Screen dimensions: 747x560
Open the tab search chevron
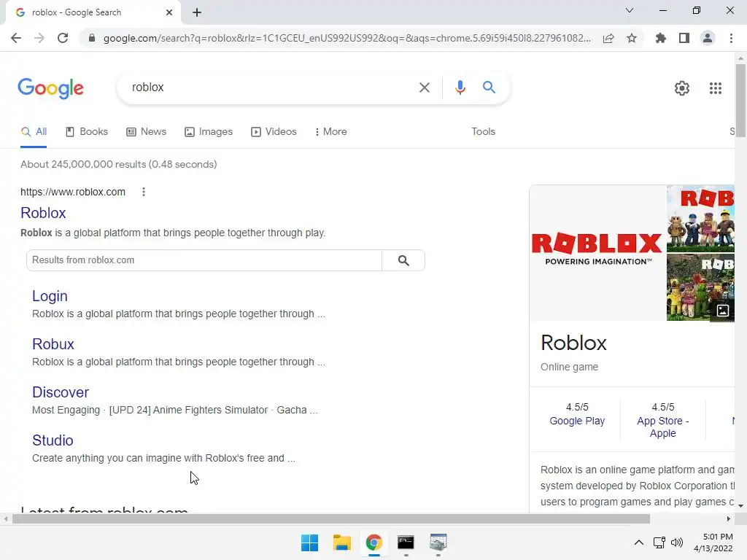tap(630, 10)
